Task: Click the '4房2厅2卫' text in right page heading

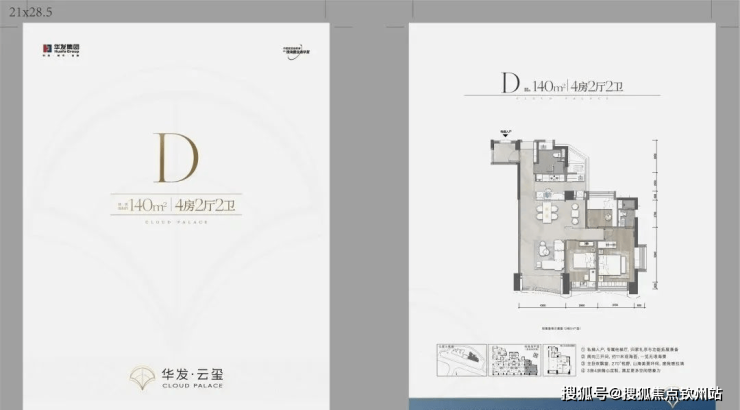Action: [x=597, y=86]
